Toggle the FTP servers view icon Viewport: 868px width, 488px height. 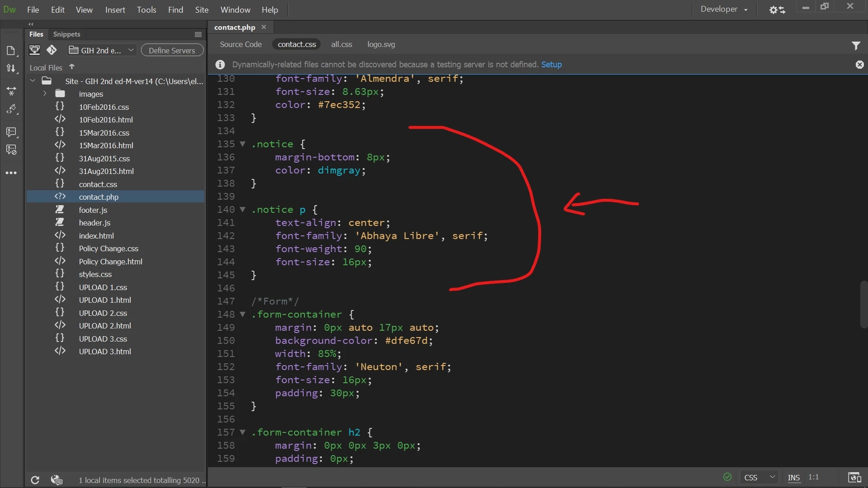(34, 50)
